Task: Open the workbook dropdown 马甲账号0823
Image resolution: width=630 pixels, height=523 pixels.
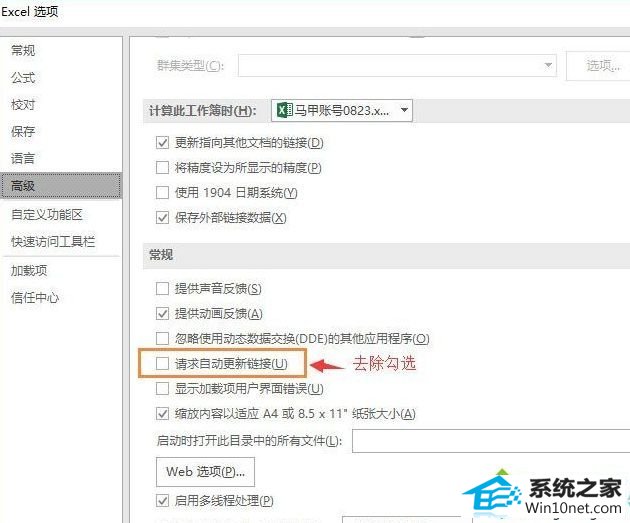Action: click(342, 110)
